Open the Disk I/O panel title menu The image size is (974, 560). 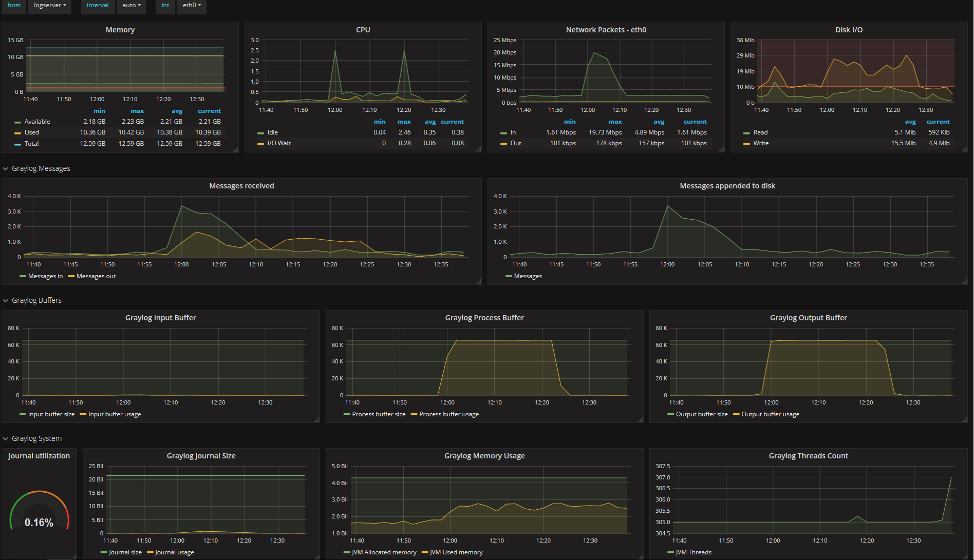tap(849, 30)
